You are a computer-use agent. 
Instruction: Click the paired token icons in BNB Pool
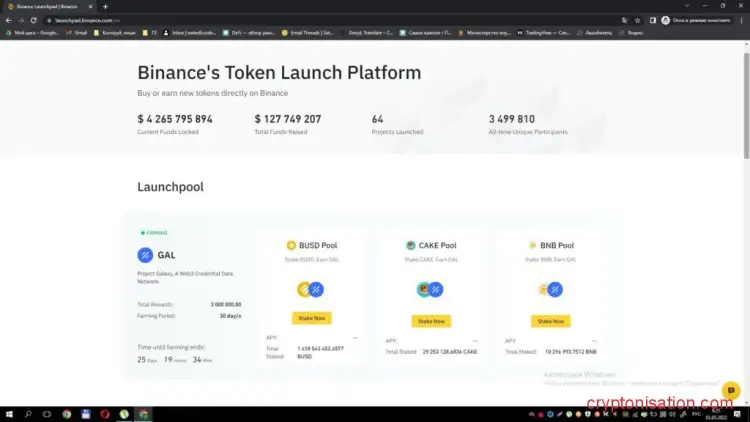[550, 289]
